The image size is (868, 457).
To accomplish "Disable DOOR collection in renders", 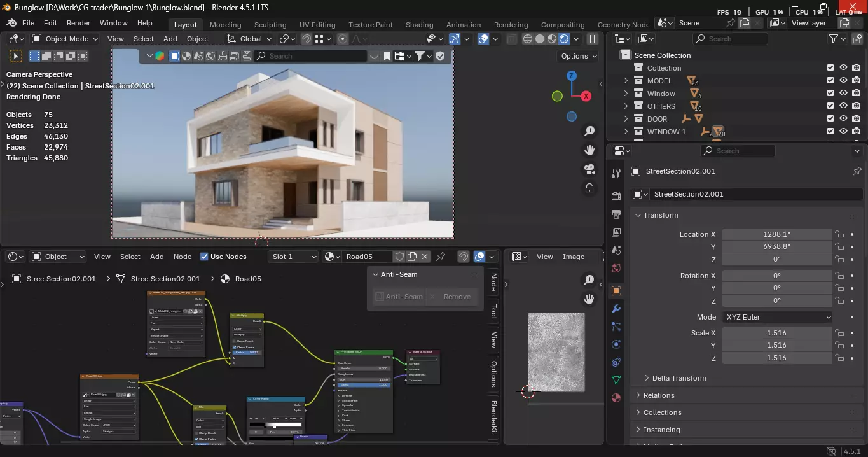I will (x=857, y=119).
